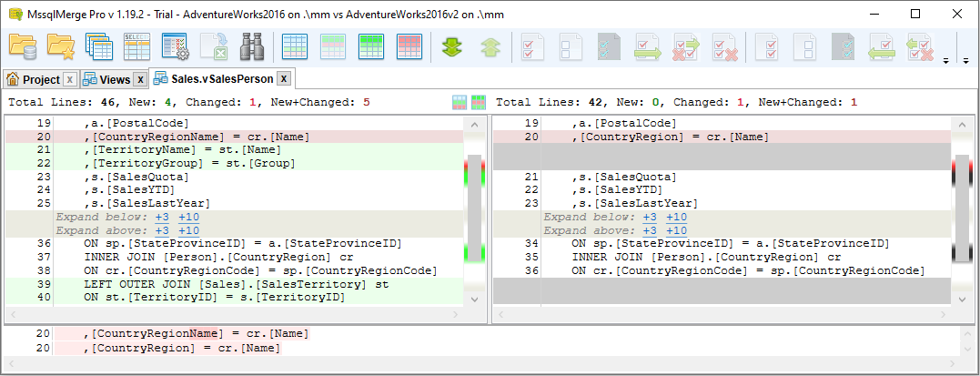Open table options with gear icon
980x376 pixels.
(175, 47)
